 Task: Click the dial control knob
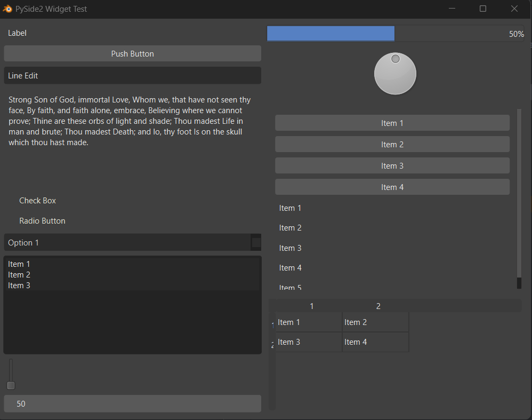click(395, 74)
